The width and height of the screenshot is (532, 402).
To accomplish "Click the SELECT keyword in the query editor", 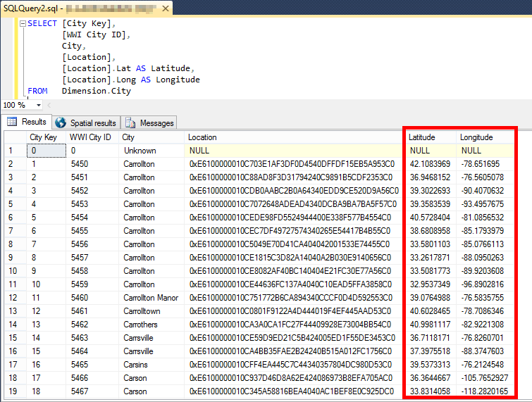I will click(x=42, y=23).
